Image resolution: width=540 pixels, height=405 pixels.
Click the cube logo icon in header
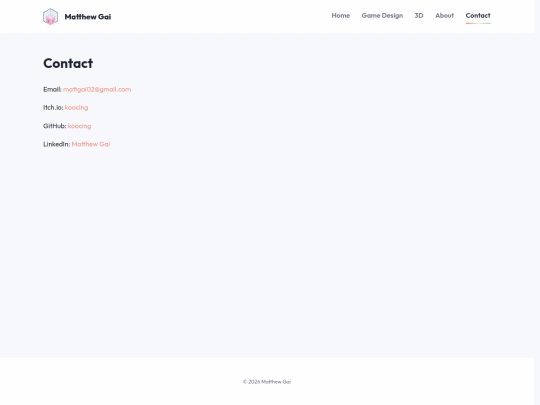50,17
